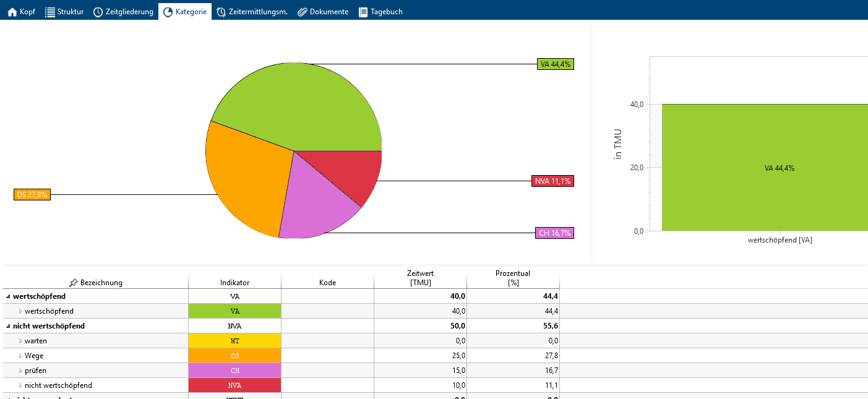
Task: Switch to the Tagebuch tab
Action: 380,12
